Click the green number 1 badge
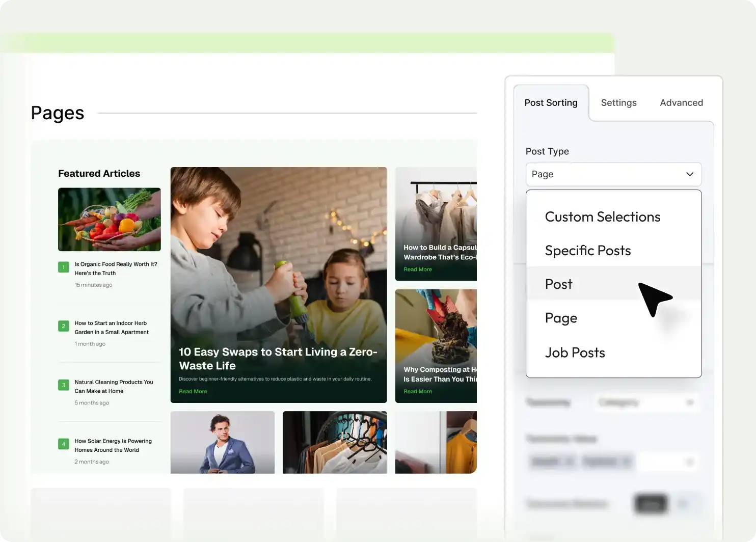Image resolution: width=756 pixels, height=542 pixels. pyautogui.click(x=64, y=267)
